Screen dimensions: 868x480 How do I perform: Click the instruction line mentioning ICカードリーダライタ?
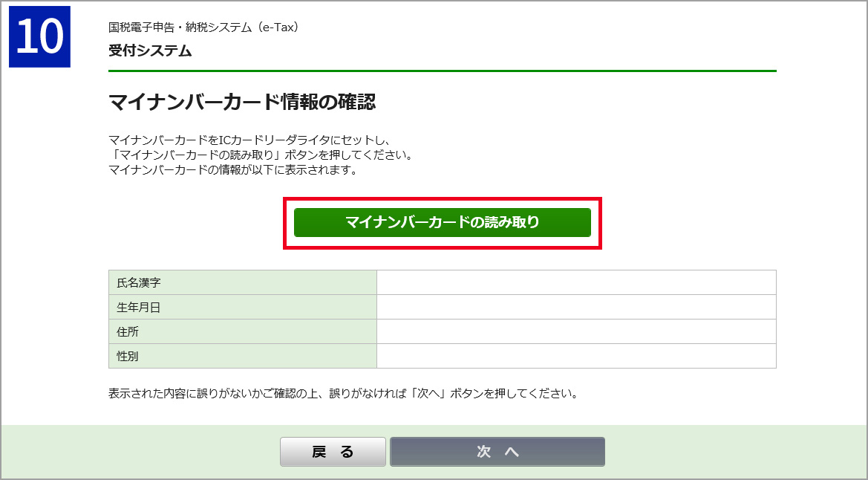pyautogui.click(x=249, y=140)
